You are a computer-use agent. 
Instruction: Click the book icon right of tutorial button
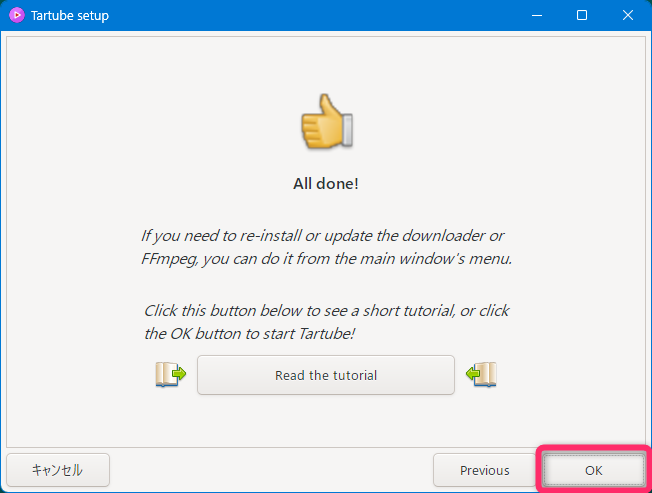(482, 375)
